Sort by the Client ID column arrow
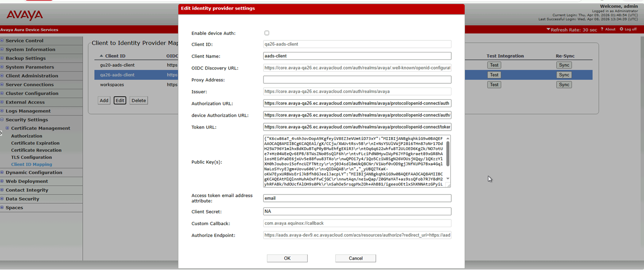Viewport: 644px width, 270px height. coord(102,56)
